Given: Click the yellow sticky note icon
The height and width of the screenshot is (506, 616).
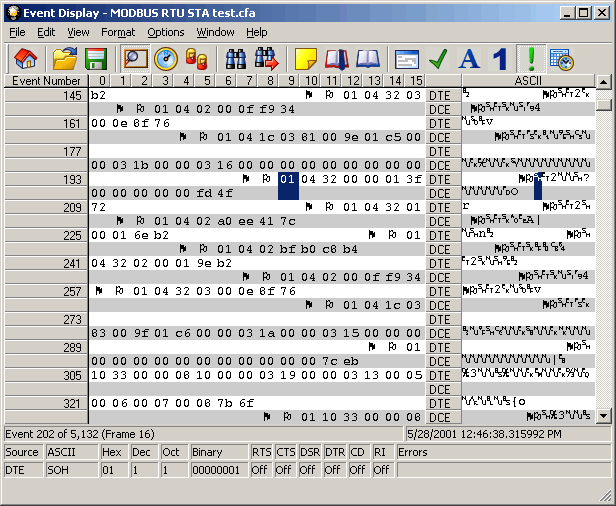Looking at the screenshot, I should [x=307, y=59].
